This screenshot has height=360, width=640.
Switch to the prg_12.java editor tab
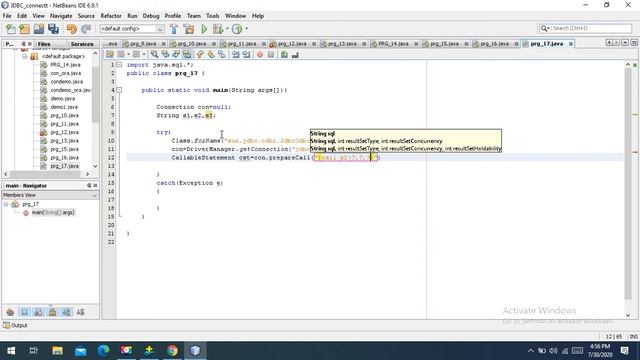coord(291,44)
